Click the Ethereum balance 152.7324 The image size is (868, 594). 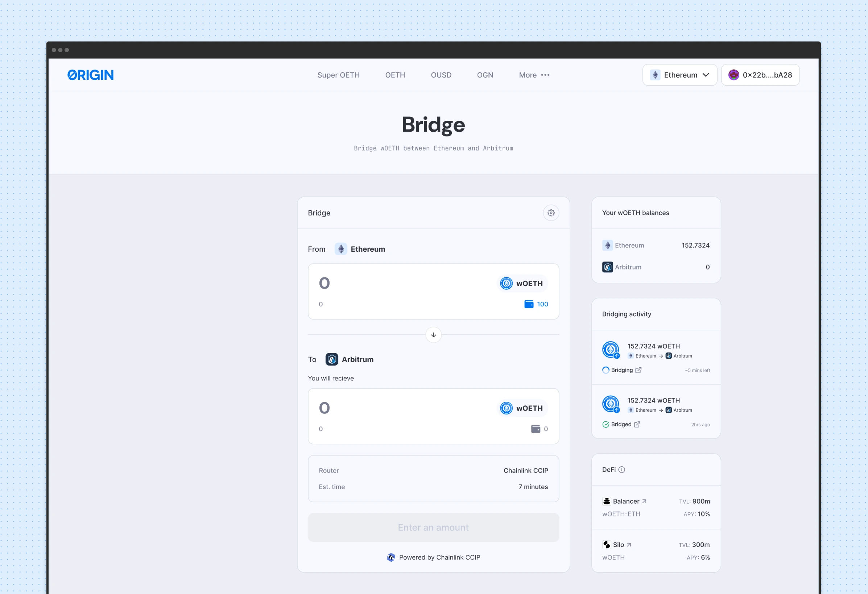(695, 246)
